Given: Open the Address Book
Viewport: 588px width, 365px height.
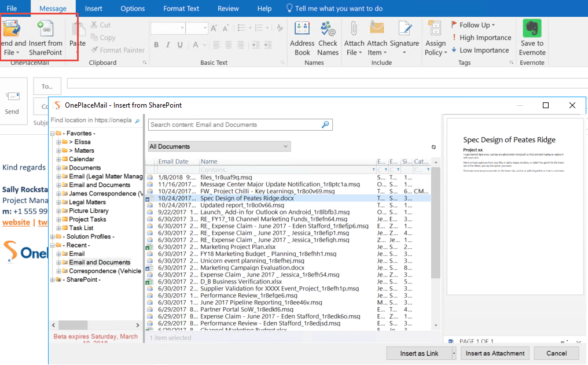Looking at the screenshot, I should click(x=302, y=39).
